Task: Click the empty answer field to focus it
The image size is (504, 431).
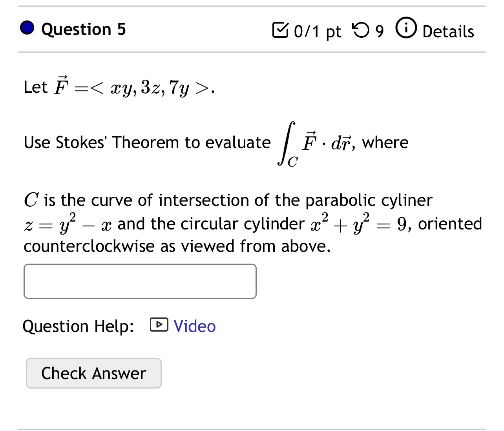Action: coord(140,281)
